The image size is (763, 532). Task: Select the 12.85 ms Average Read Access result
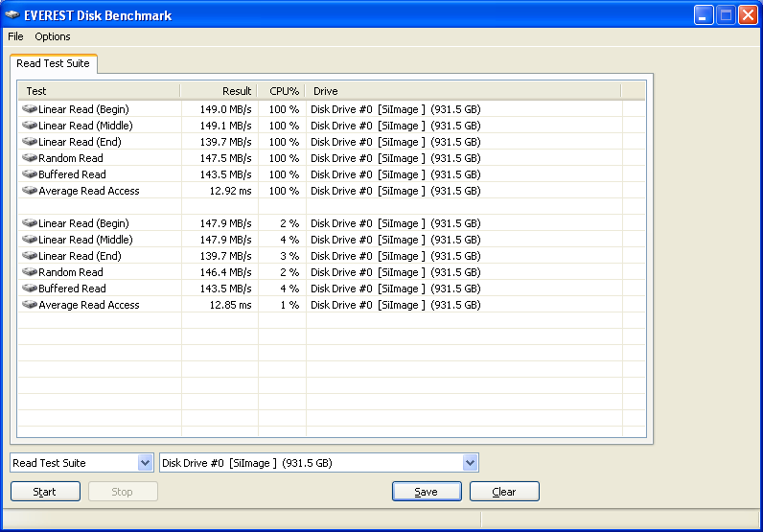click(x=230, y=305)
